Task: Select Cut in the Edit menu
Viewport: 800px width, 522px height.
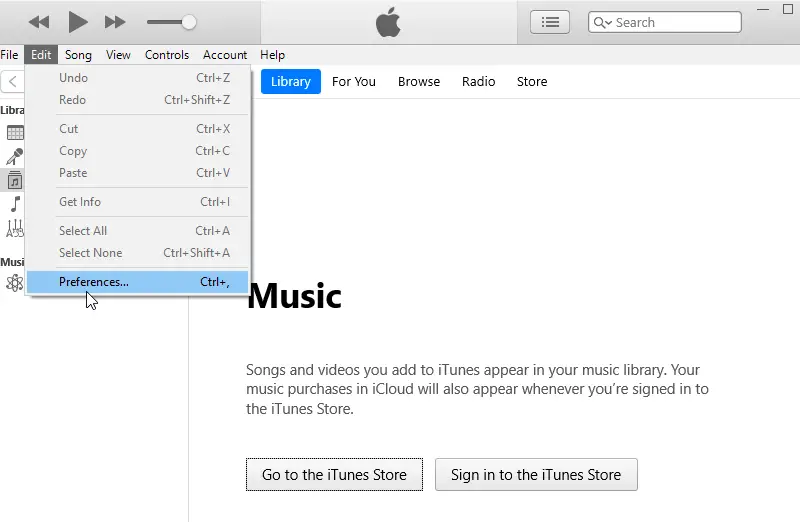Action: [x=138, y=129]
